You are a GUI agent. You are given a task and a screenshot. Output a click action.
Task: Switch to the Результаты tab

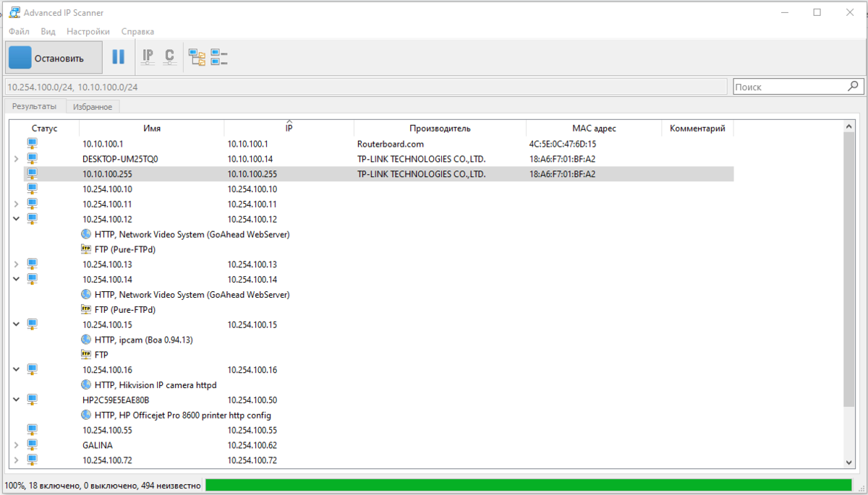34,106
